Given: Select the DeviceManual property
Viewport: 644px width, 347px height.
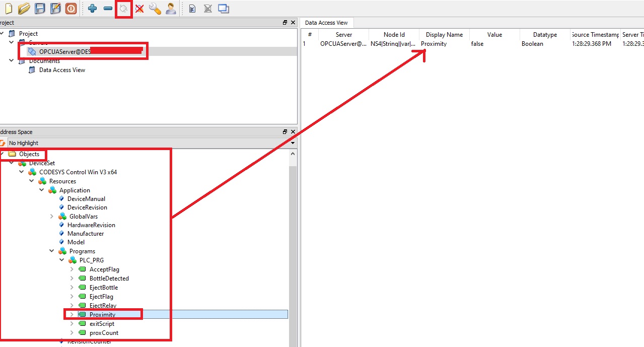Looking at the screenshot, I should (x=86, y=199).
